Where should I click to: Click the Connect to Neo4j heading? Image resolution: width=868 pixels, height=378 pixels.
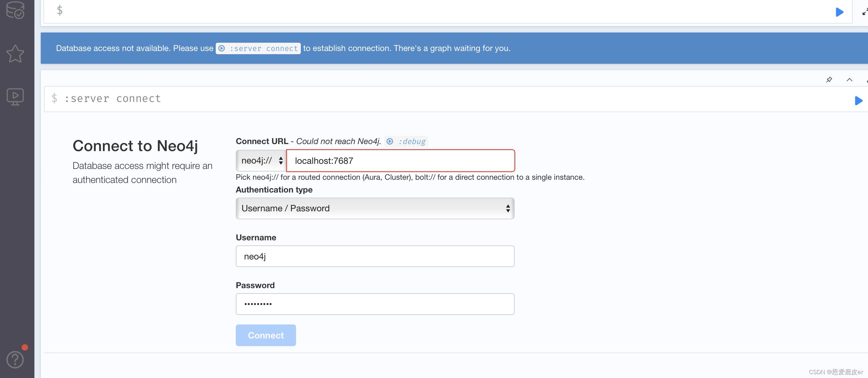135,146
